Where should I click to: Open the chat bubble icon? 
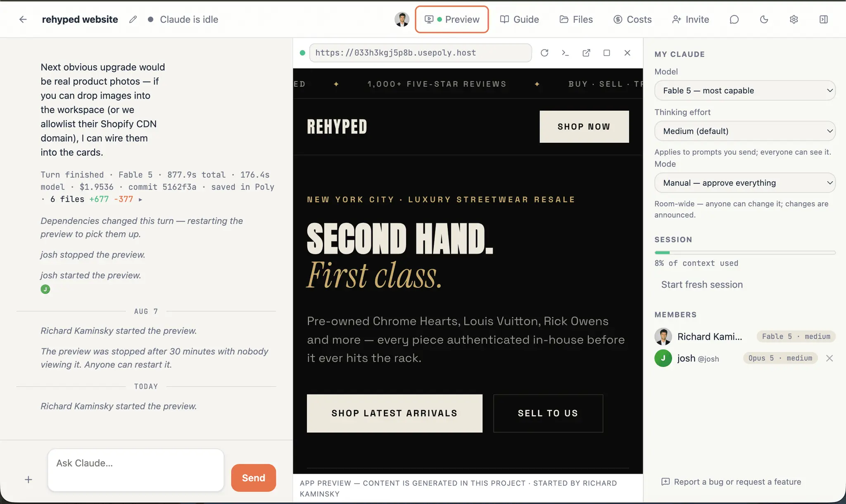(x=734, y=19)
